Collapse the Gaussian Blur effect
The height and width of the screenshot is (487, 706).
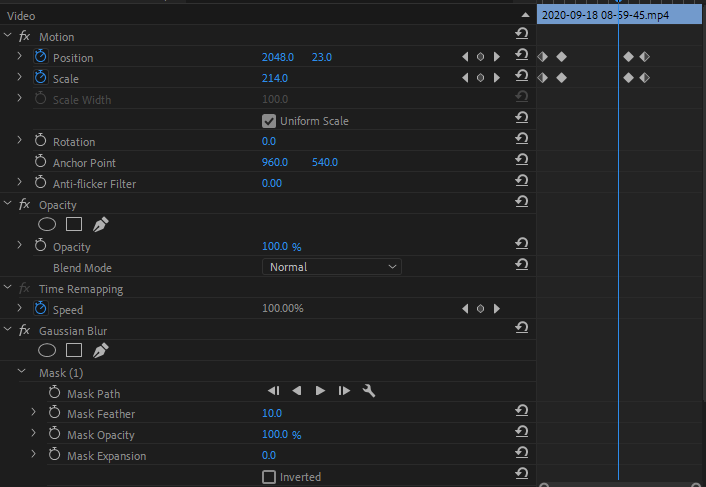pyautogui.click(x=8, y=329)
